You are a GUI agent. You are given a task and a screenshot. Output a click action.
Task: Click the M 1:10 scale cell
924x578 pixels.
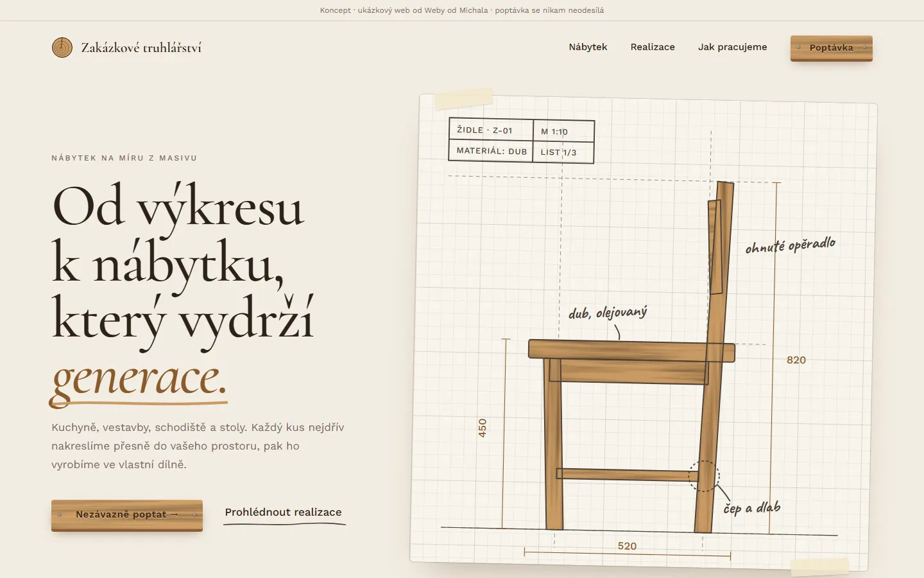click(563, 131)
